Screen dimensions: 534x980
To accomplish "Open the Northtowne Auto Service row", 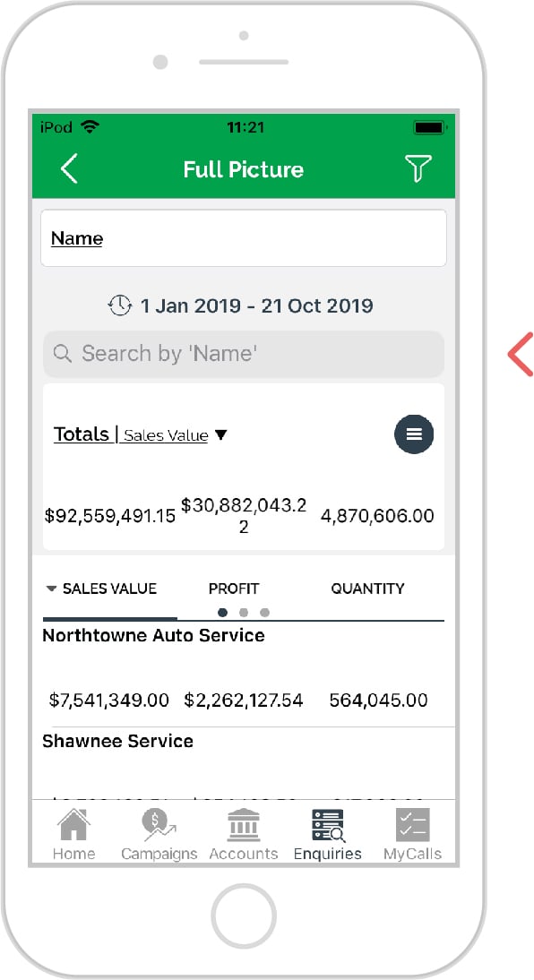I will tap(244, 674).
